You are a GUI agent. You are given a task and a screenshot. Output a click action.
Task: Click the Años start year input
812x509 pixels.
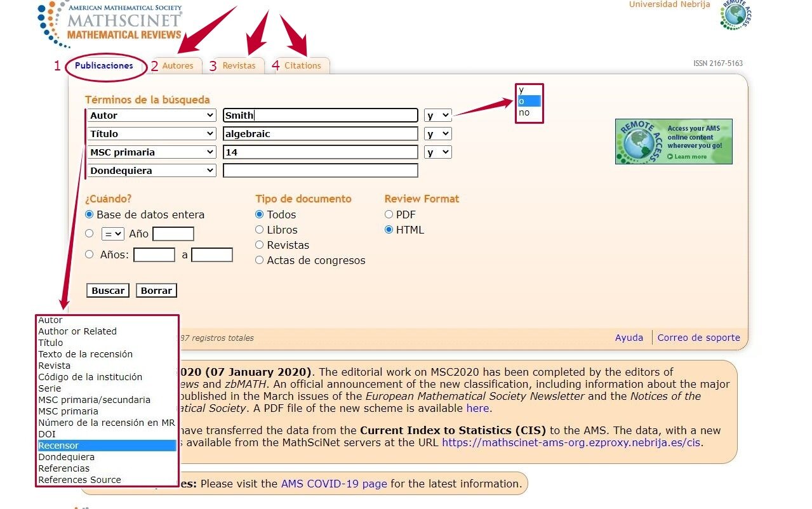[154, 255]
